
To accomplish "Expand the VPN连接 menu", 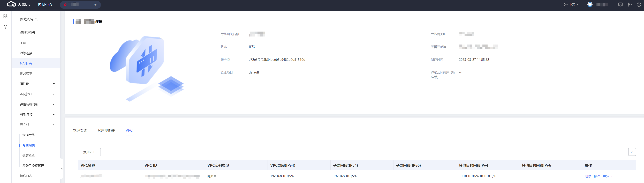I will 54,115.
